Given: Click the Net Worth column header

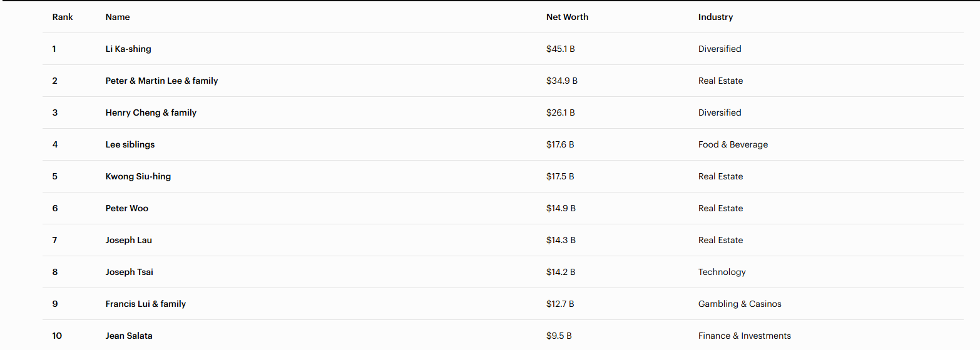Looking at the screenshot, I should coord(567,17).
